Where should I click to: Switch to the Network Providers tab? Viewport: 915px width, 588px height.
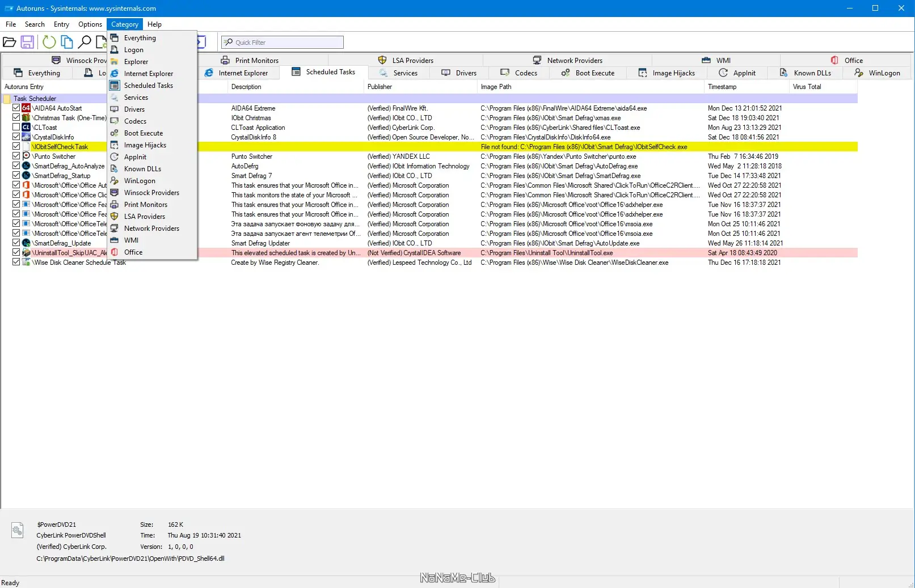[x=568, y=61]
